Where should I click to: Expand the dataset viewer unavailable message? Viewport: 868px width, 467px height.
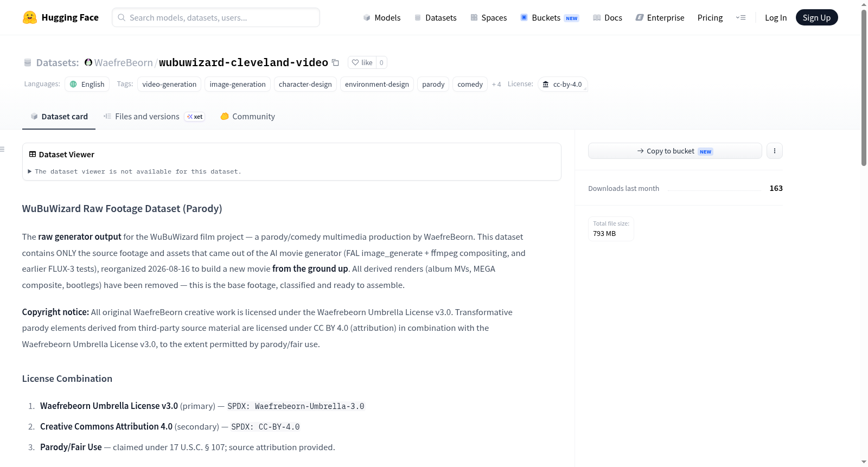click(135, 171)
